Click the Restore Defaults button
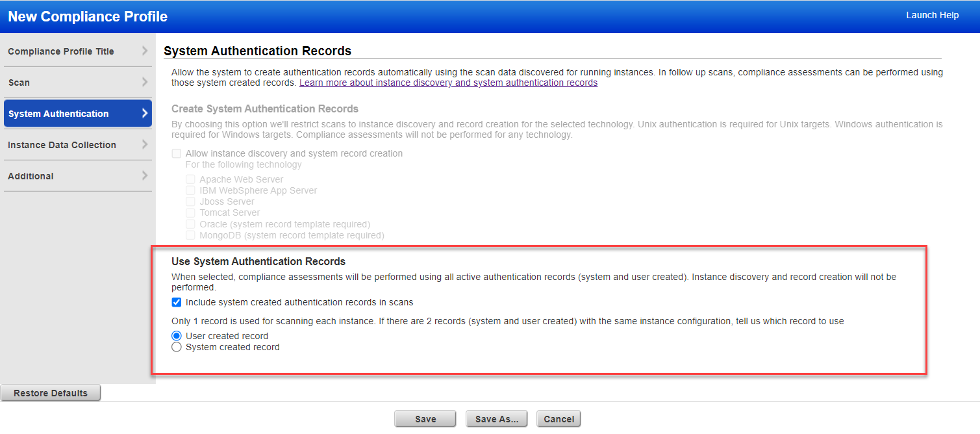 click(51, 392)
